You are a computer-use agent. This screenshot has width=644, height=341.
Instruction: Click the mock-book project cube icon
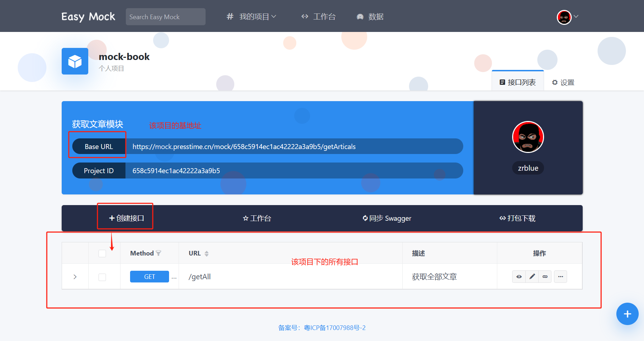click(x=74, y=61)
